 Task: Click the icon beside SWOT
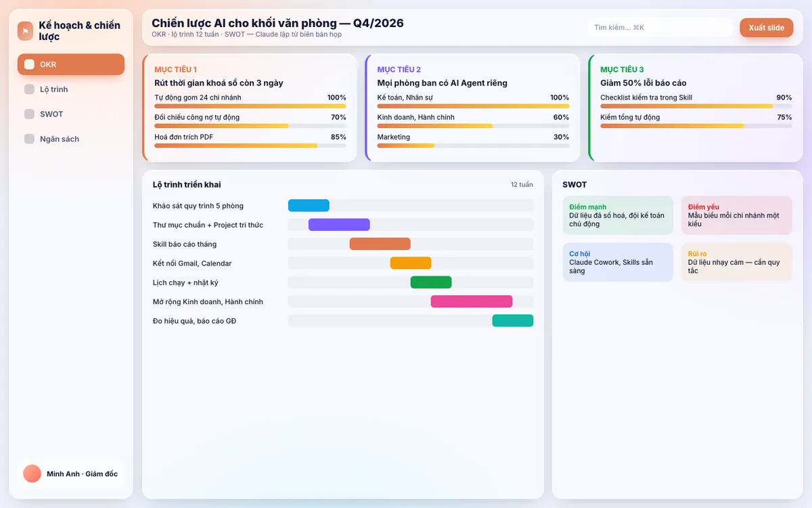coord(29,114)
